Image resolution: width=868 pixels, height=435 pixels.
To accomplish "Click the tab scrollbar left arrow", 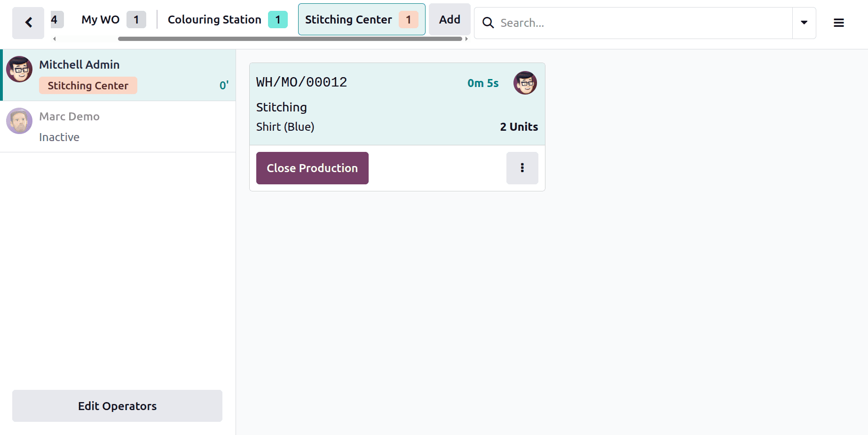I will (x=55, y=39).
